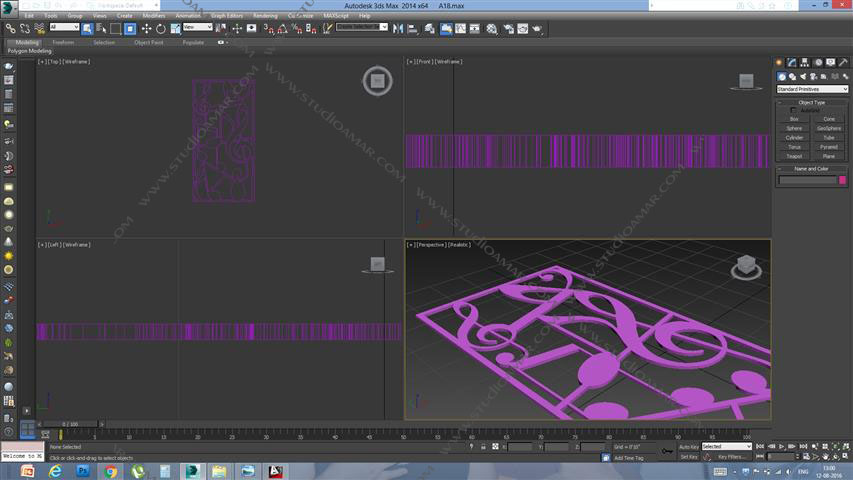This screenshot has width=853, height=480.
Task: Click the Top viewport ViewCube
Action: coord(377,80)
